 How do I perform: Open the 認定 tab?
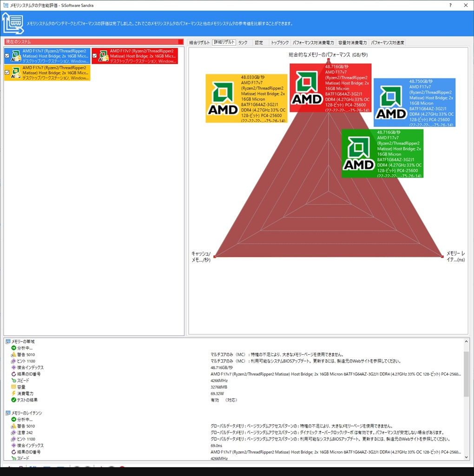[259, 42]
